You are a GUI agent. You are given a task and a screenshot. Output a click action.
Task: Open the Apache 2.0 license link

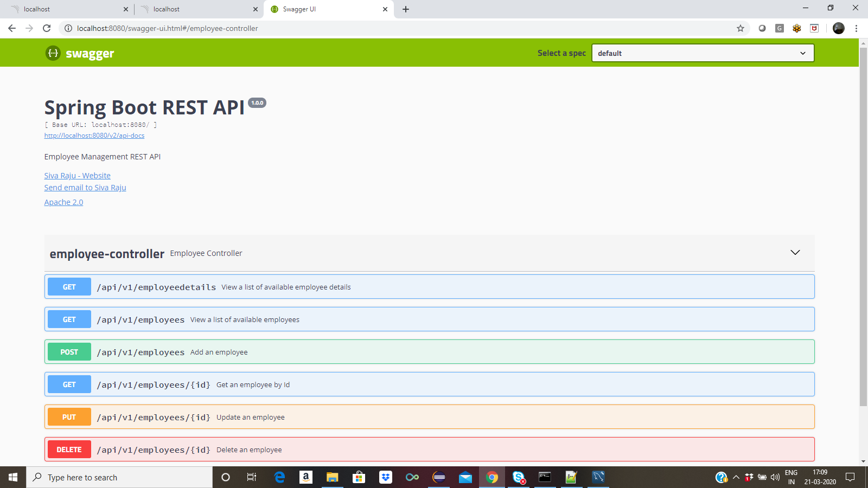coord(63,202)
